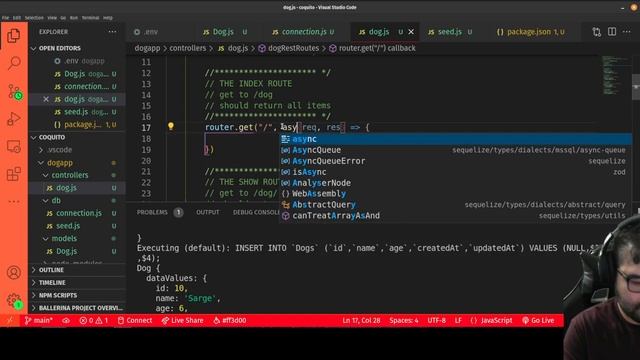Open the Extensions view
This screenshot has height=360, width=640.
13,174
